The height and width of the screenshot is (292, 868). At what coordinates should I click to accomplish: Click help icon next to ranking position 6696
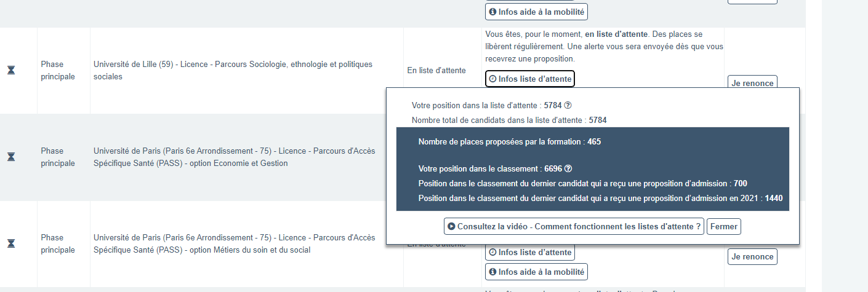coord(568,169)
